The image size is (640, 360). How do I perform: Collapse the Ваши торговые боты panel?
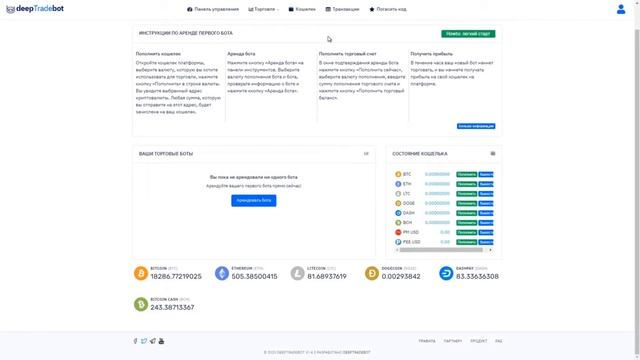point(366,154)
